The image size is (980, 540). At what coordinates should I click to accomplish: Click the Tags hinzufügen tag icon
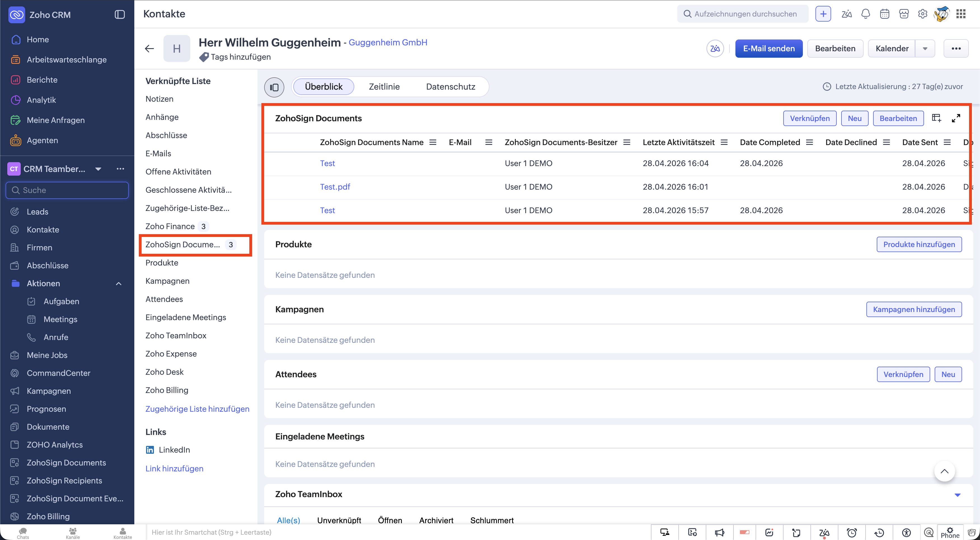pos(204,57)
